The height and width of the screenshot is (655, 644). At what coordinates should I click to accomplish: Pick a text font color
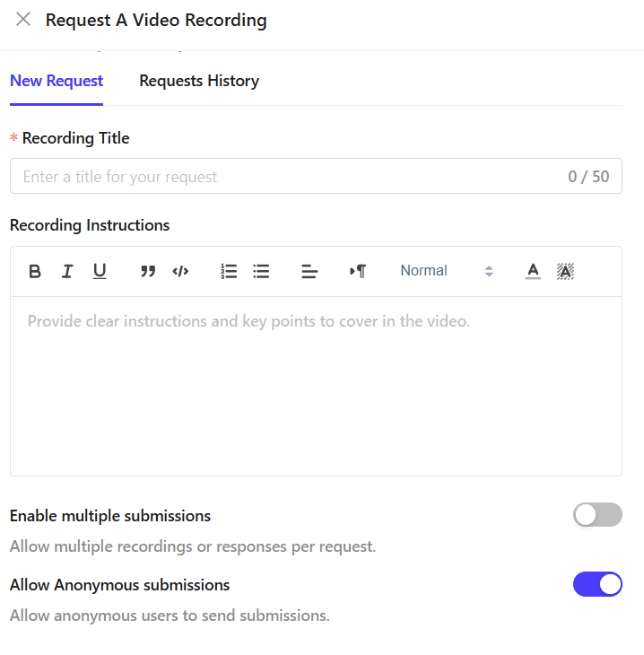click(533, 272)
